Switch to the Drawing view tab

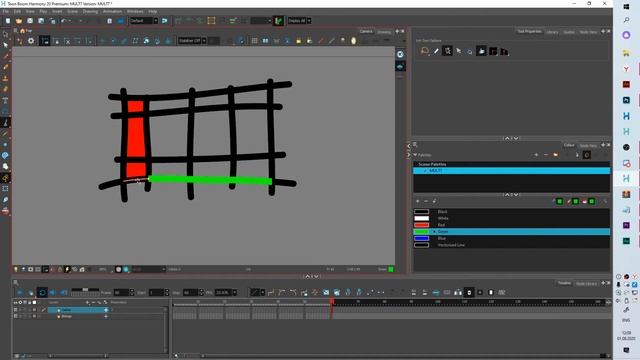(384, 32)
